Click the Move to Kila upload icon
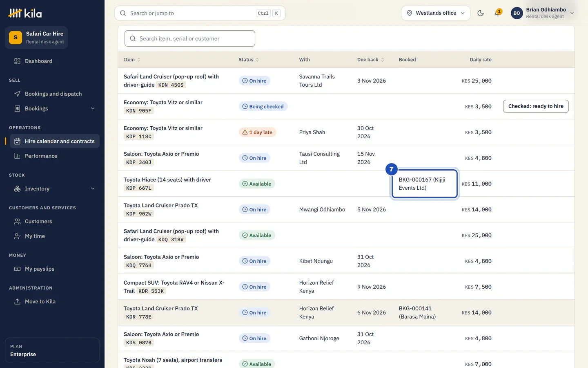Viewport: 588px width, 368px height. point(17,302)
